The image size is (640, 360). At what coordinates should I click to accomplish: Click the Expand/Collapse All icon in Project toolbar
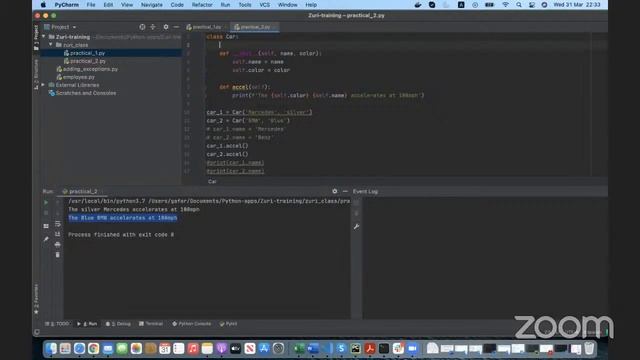point(153,27)
